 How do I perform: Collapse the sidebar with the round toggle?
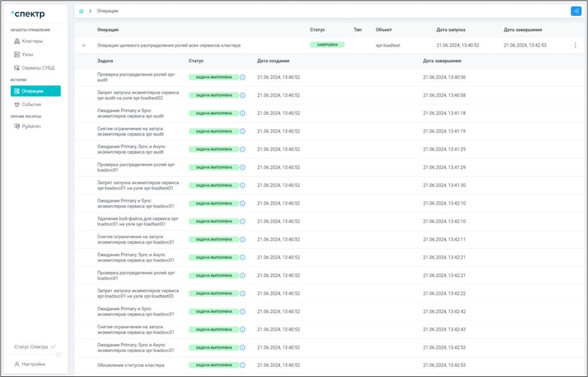coord(58,355)
